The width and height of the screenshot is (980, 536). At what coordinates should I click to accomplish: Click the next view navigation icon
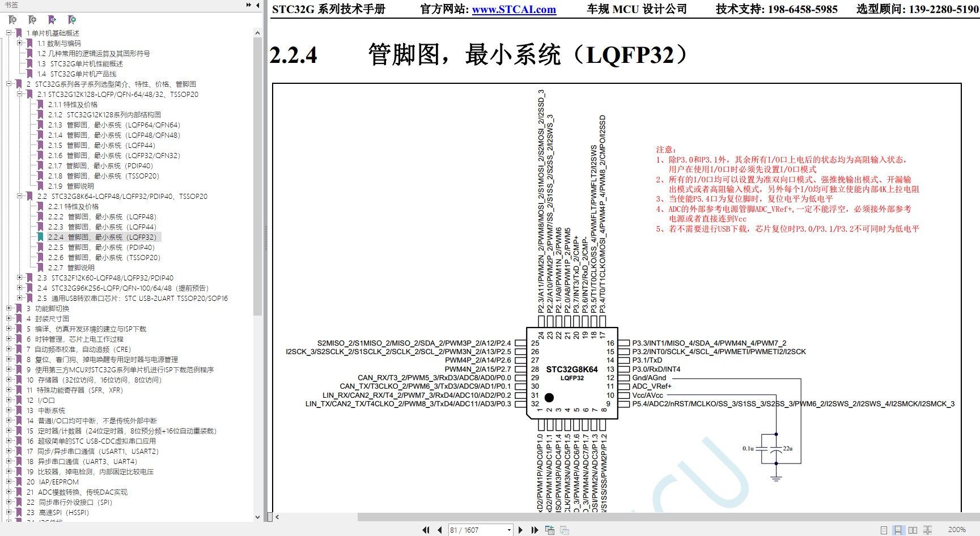coord(565,530)
